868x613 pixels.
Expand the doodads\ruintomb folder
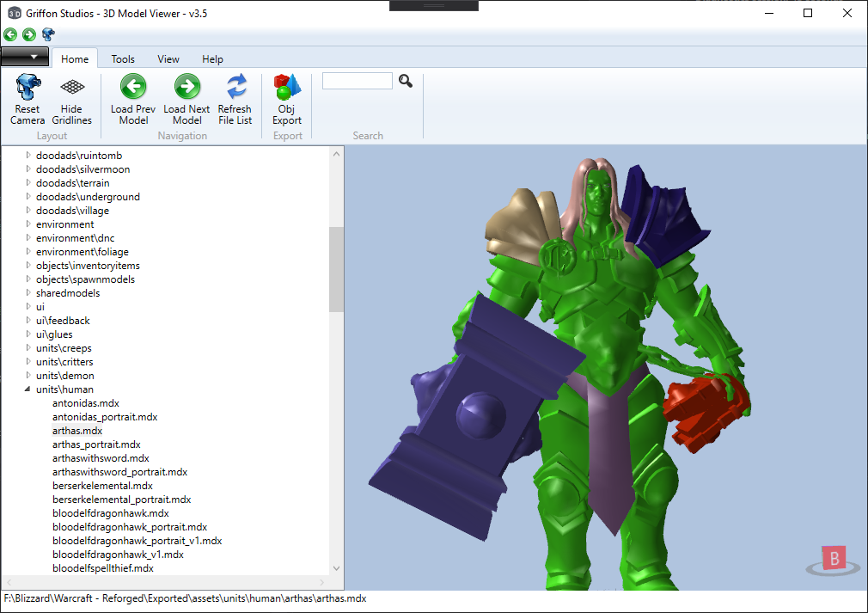coord(28,155)
